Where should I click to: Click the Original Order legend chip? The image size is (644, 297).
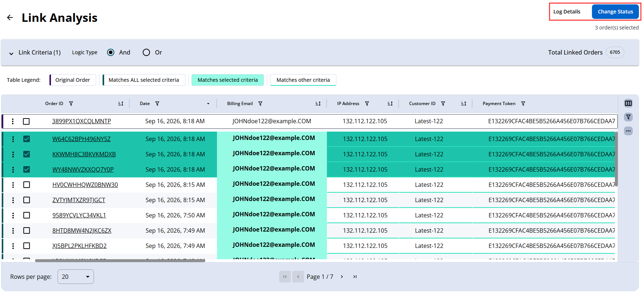(x=73, y=80)
